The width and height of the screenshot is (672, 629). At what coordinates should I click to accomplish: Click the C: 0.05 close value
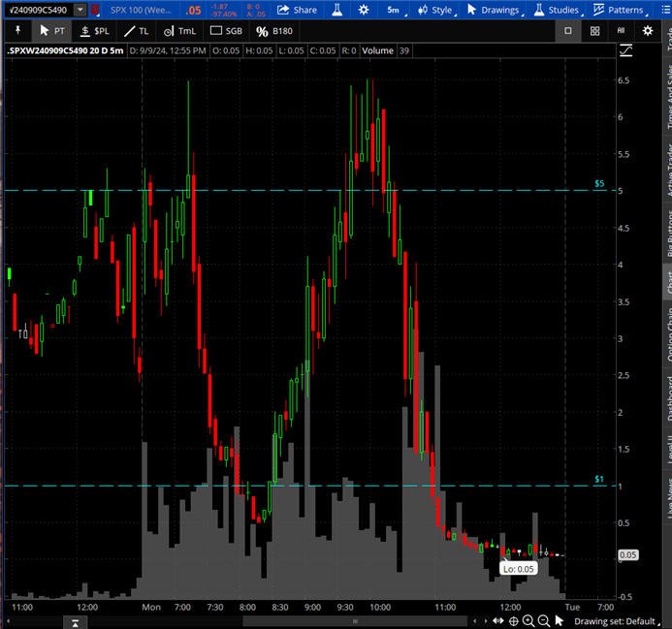(323, 51)
